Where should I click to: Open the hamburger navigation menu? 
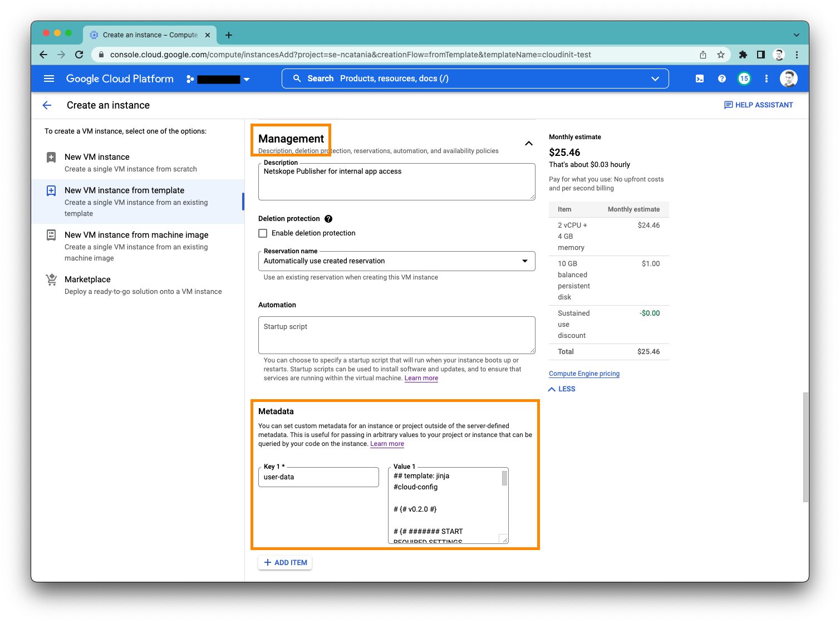pos(49,79)
